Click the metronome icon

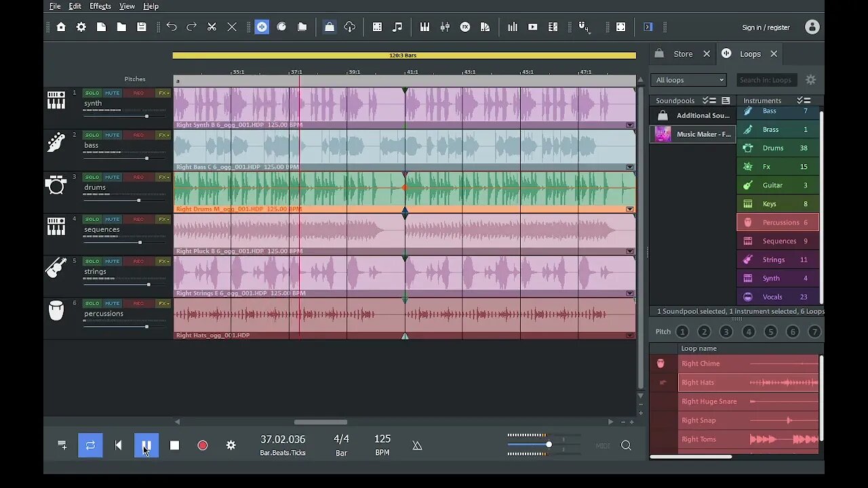coord(417,445)
